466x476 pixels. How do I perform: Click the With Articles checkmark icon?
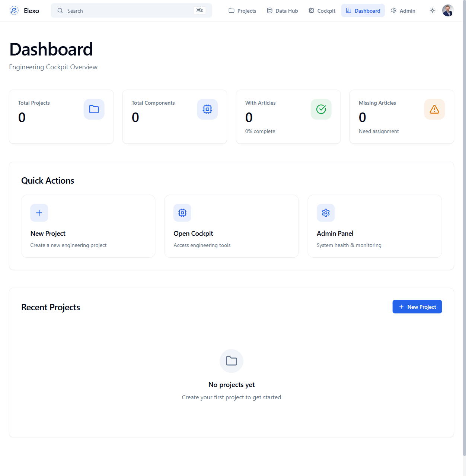point(321,109)
